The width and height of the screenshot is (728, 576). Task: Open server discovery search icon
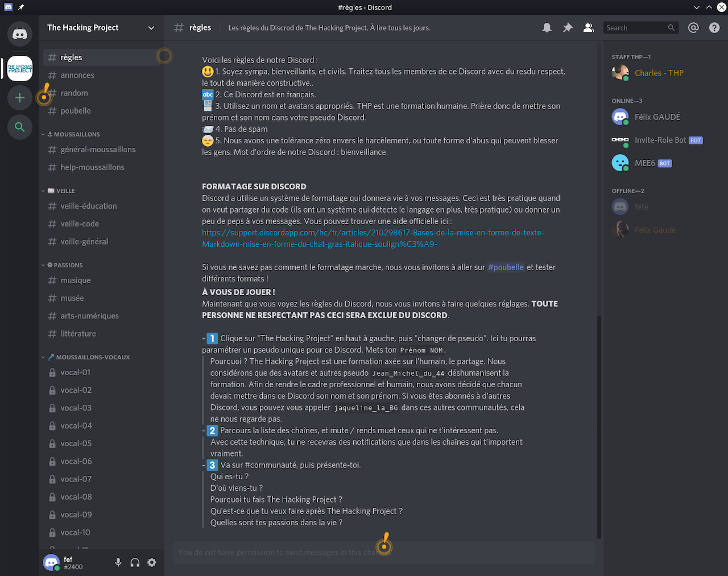coord(20,127)
